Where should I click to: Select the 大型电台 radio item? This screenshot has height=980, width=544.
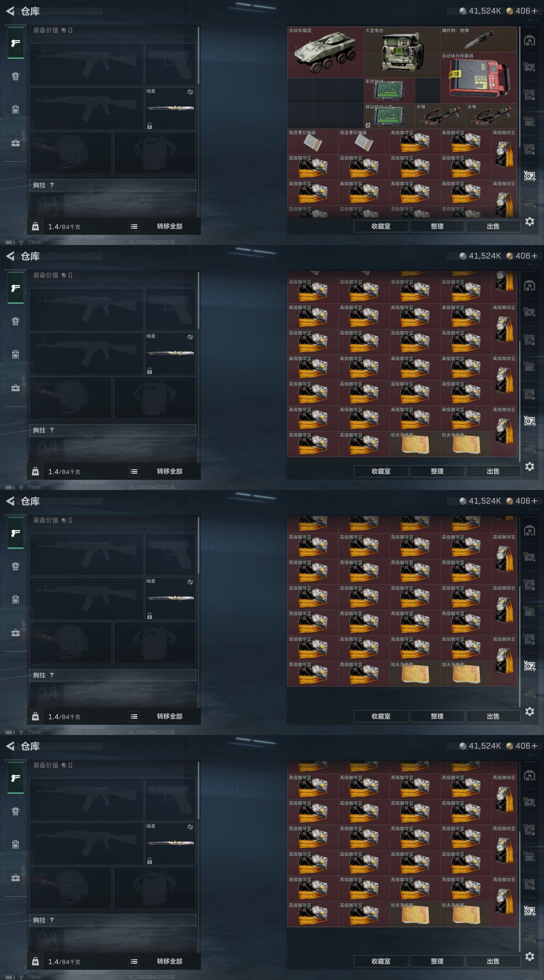point(402,52)
